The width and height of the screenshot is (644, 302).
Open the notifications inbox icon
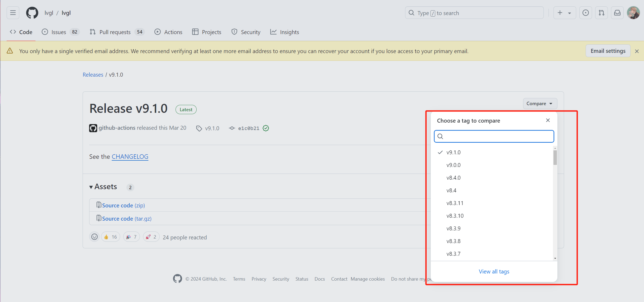[617, 13]
